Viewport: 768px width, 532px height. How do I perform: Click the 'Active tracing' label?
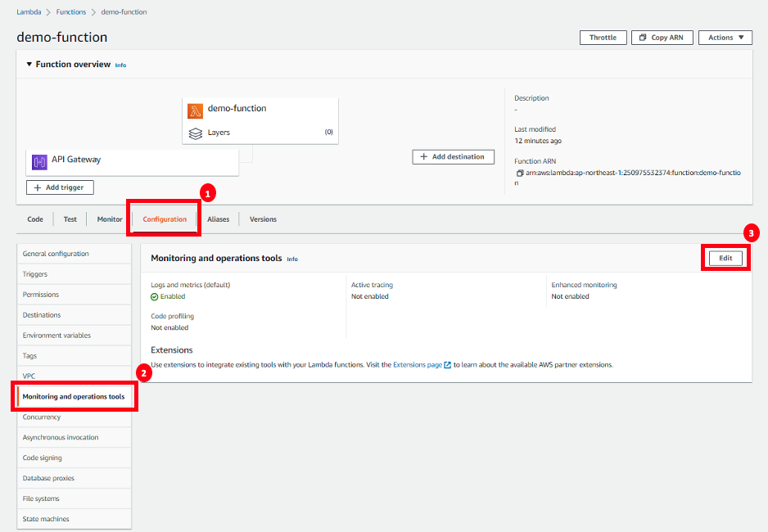[372, 285]
